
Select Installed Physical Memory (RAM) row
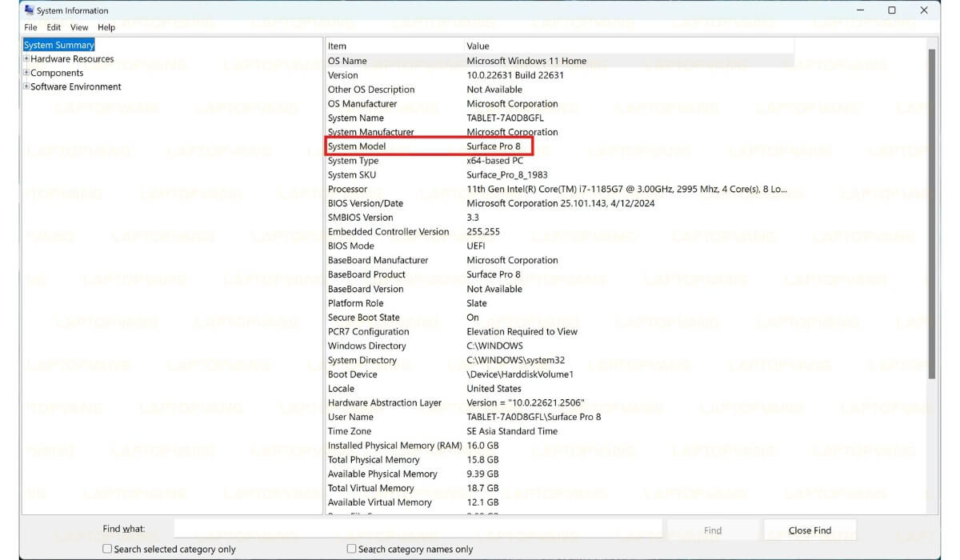pos(560,446)
